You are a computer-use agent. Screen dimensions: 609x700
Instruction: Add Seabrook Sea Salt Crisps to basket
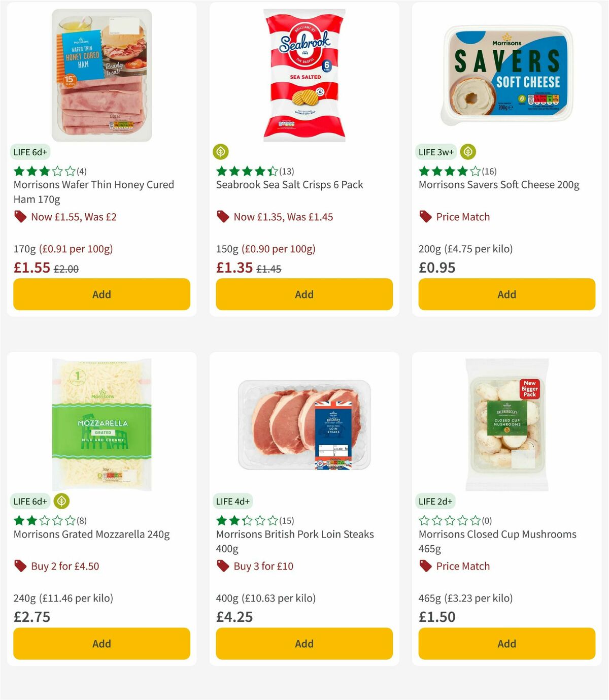303,294
